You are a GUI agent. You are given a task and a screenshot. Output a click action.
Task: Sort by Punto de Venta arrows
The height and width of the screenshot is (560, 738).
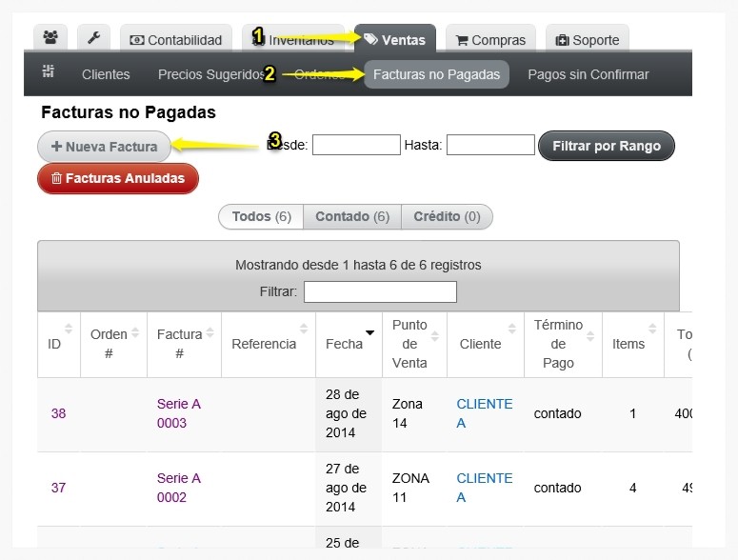pyautogui.click(x=435, y=336)
